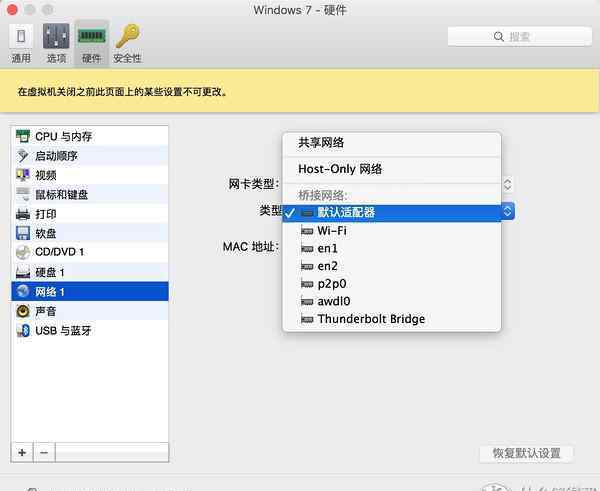The height and width of the screenshot is (491, 600).
Task: Select the CPU 与内存 chip icon
Action: [23, 136]
